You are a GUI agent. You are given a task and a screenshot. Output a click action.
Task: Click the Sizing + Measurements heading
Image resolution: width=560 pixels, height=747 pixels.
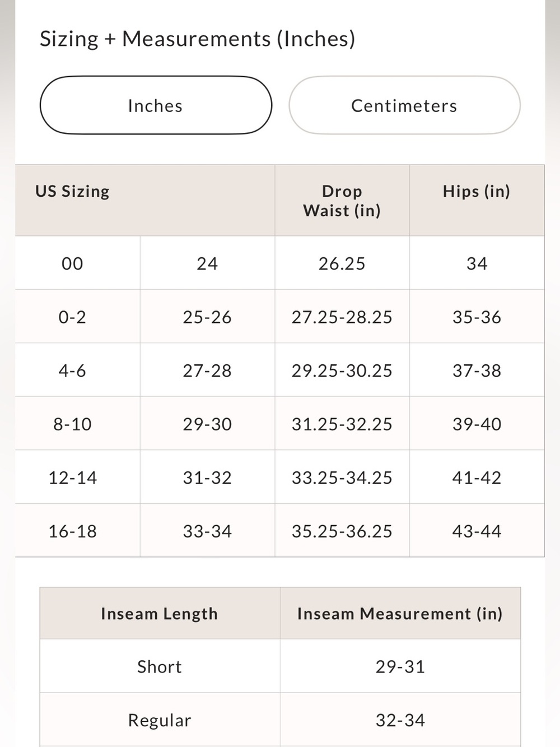[x=197, y=39]
